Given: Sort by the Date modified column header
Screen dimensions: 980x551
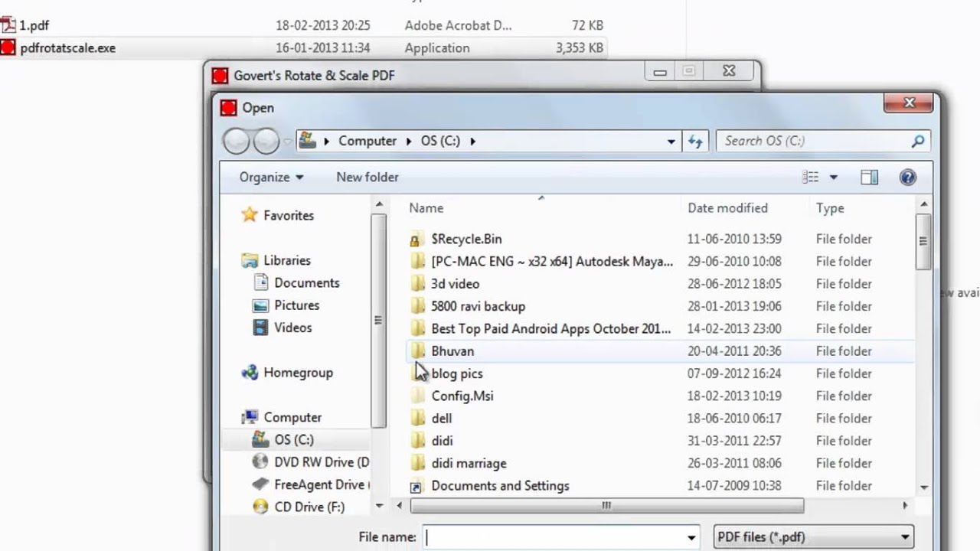Looking at the screenshot, I should (x=727, y=208).
